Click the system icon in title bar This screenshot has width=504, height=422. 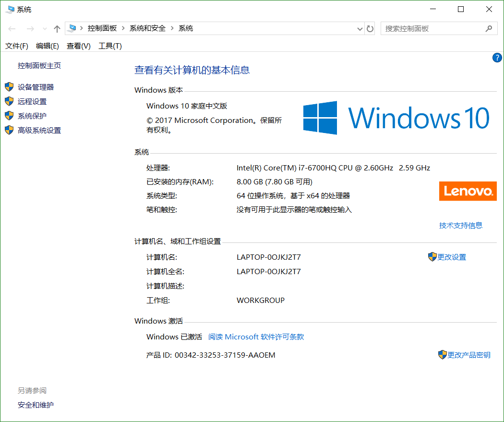[x=10, y=9]
